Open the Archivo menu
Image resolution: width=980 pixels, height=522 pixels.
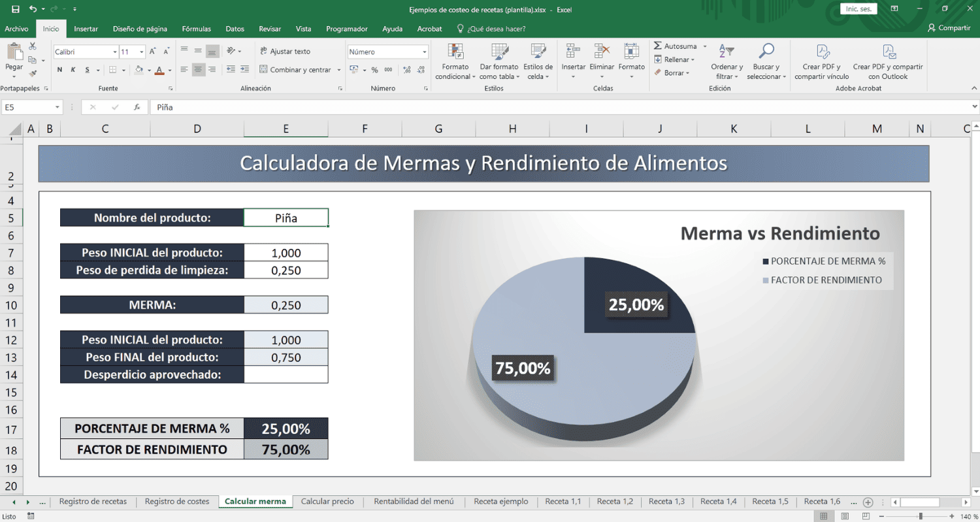pos(16,29)
